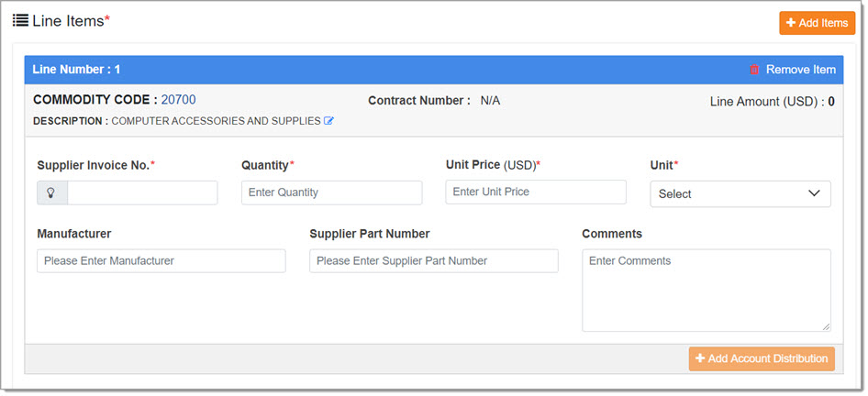
Task: Click the Enter Unit Price field
Action: [x=536, y=192]
